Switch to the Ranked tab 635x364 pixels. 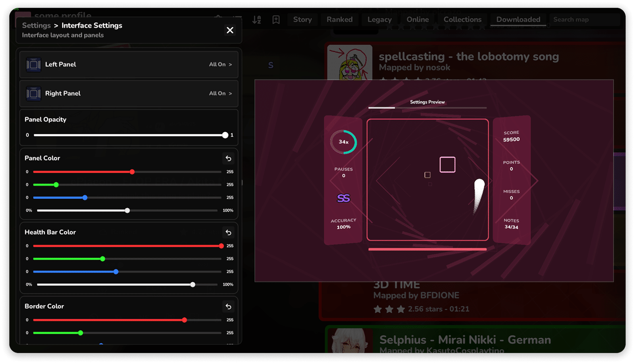click(339, 19)
